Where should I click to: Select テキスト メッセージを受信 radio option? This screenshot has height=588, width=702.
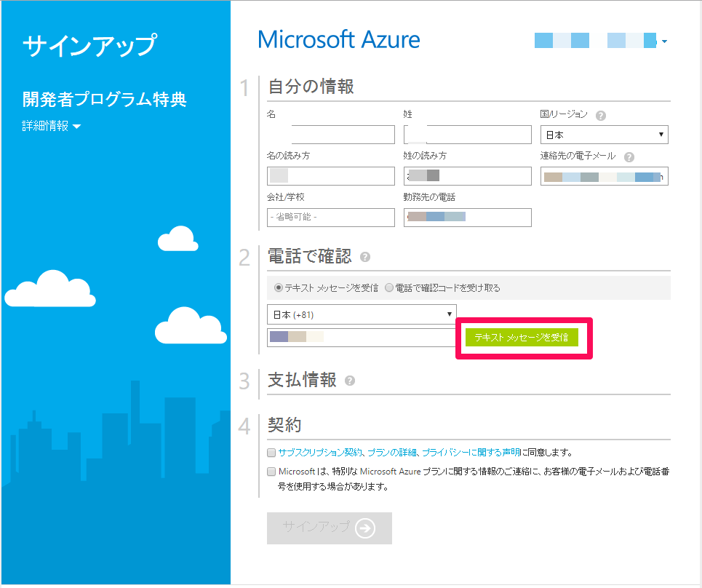(x=279, y=287)
